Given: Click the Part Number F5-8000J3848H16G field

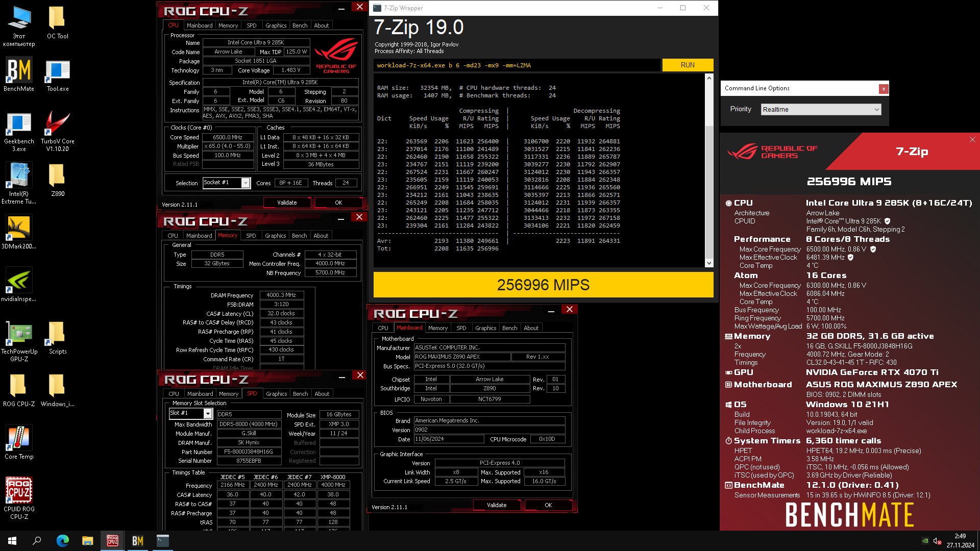Looking at the screenshot, I should point(249,452).
